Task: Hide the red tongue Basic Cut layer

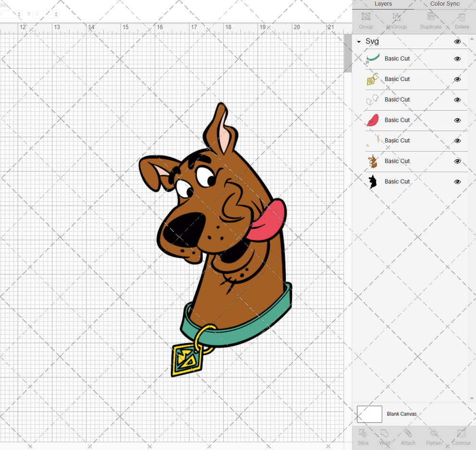Action: (457, 120)
